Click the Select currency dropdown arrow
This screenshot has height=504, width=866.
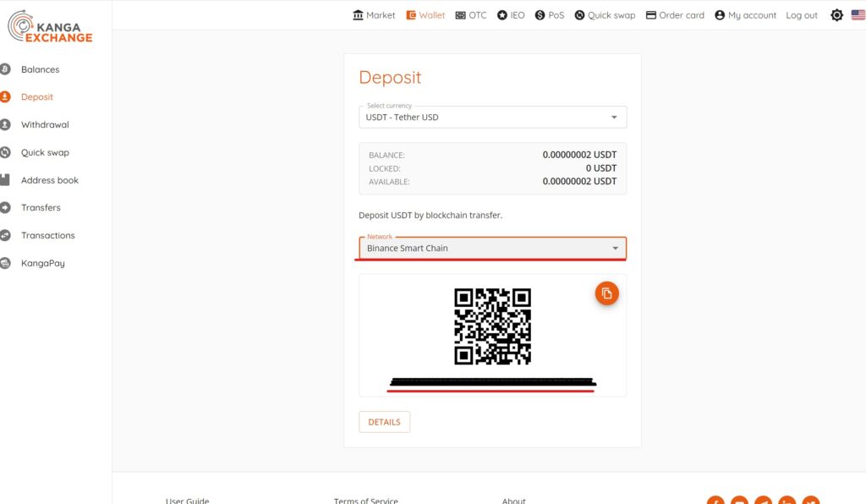[614, 117]
